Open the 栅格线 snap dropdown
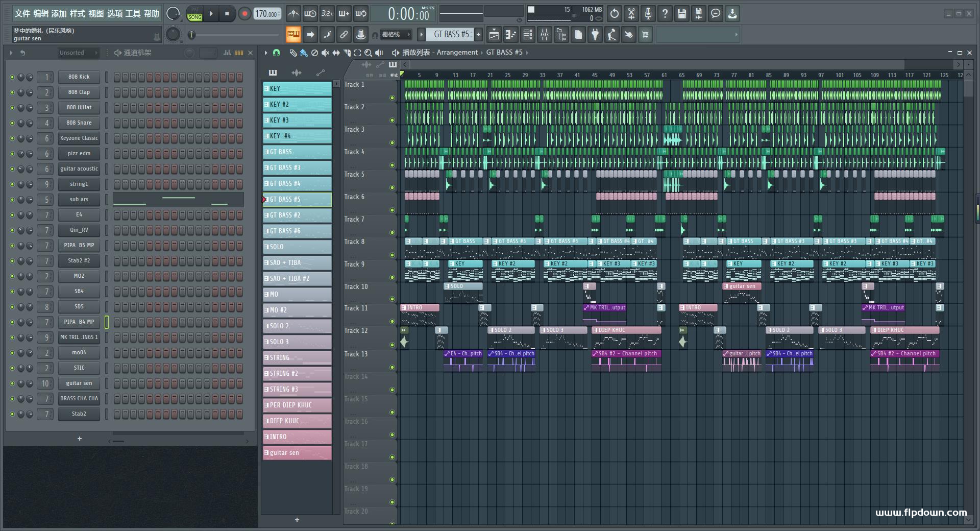 [396, 35]
